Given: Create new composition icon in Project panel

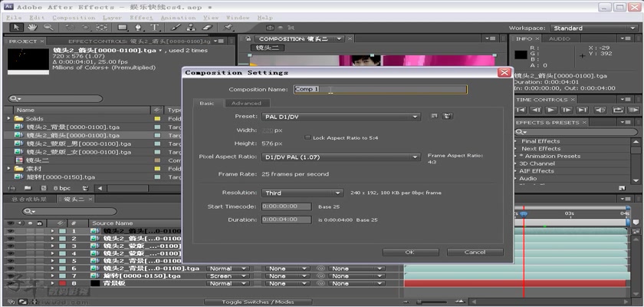Looking at the screenshot, I should [44, 188].
